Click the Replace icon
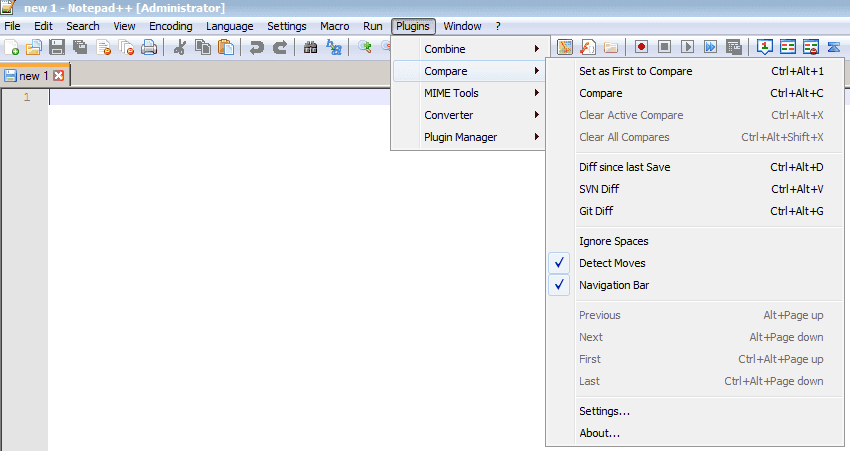 click(334, 48)
